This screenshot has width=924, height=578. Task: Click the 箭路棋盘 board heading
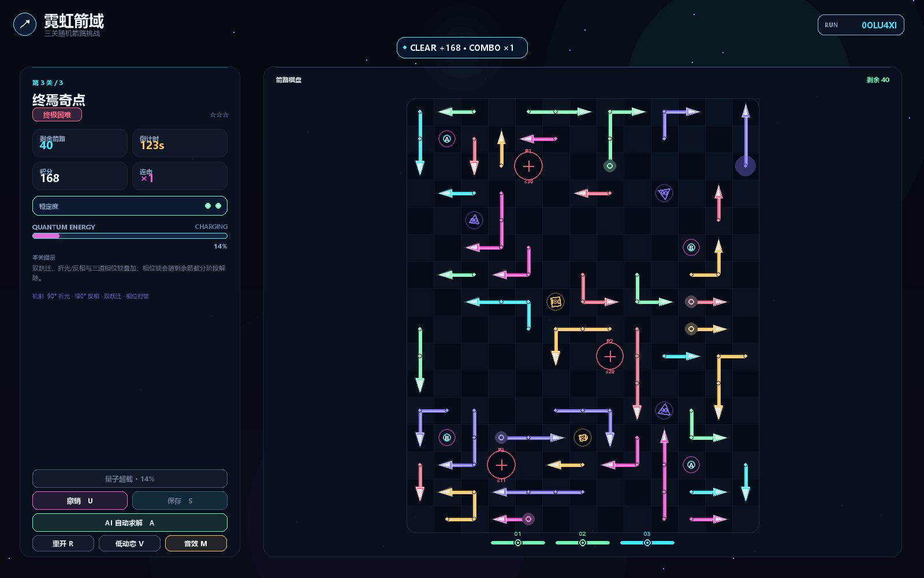tap(289, 80)
